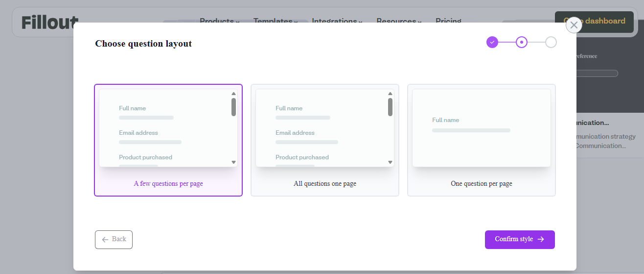644x274 pixels.
Task: Choose the 'All questions one page' layout
Action: 325,140
